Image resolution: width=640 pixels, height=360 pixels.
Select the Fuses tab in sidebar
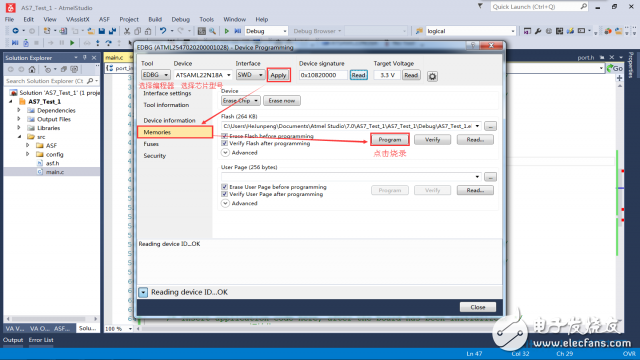point(151,144)
